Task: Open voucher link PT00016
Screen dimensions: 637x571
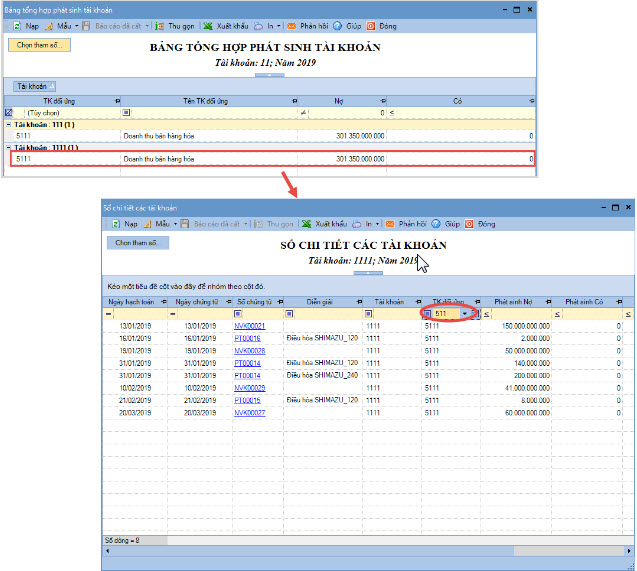Action: pyautogui.click(x=247, y=338)
